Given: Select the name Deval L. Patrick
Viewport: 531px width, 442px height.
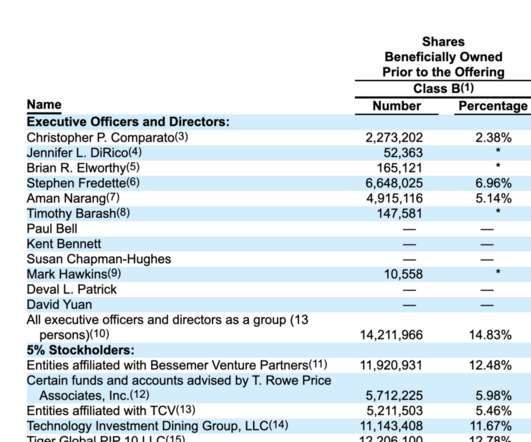Looking at the screenshot, I should 72,289.
